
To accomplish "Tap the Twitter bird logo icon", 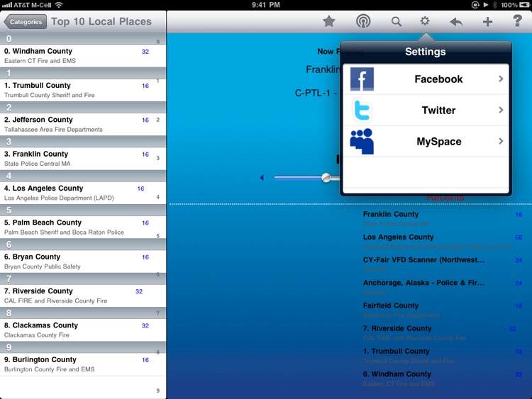I will 362,110.
